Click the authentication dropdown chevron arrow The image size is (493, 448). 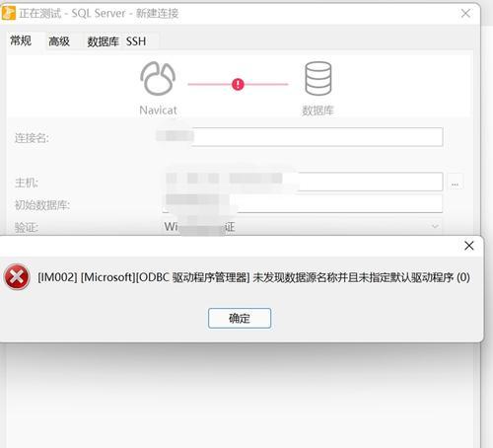435,226
